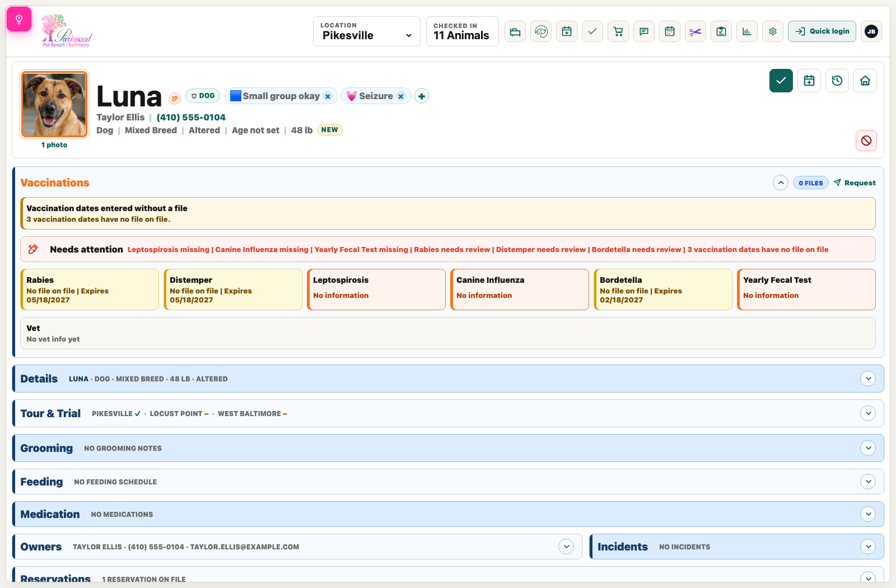Click the Quick login button

point(822,31)
